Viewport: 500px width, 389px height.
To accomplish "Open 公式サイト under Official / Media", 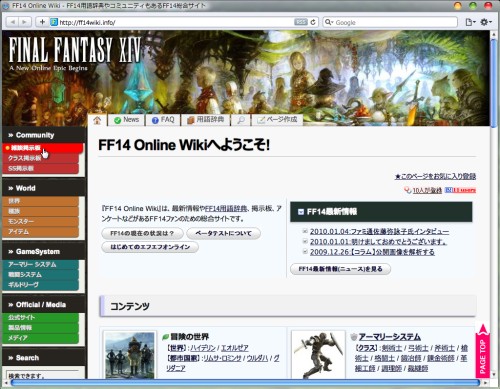I will point(41,317).
